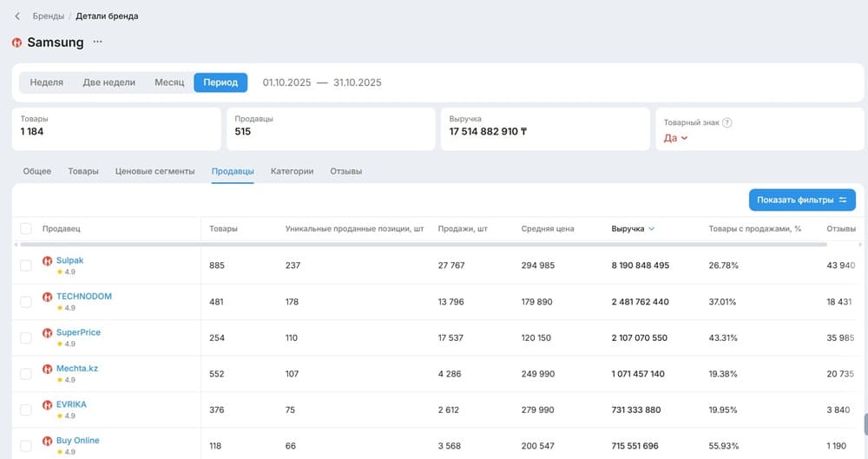Click the horizontal table scrollbar
Image resolution: width=868 pixels, height=459 pixels.
(424, 244)
